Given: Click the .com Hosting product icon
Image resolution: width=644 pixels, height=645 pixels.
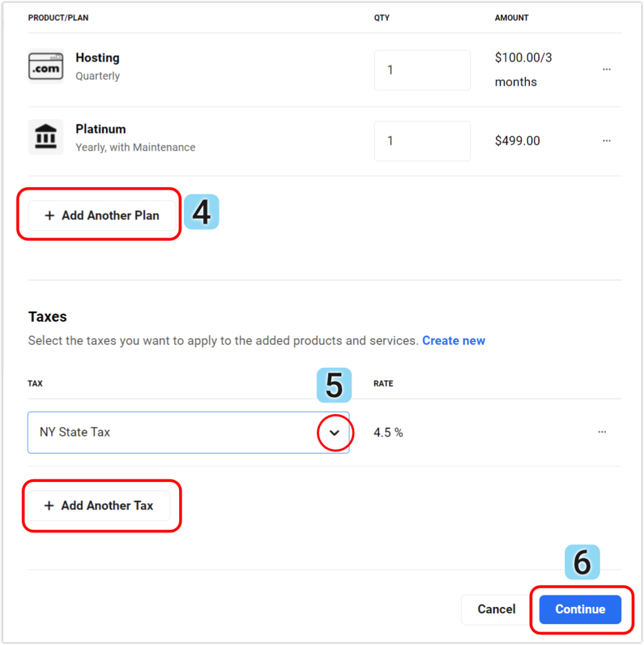Looking at the screenshot, I should pyautogui.click(x=45, y=66).
